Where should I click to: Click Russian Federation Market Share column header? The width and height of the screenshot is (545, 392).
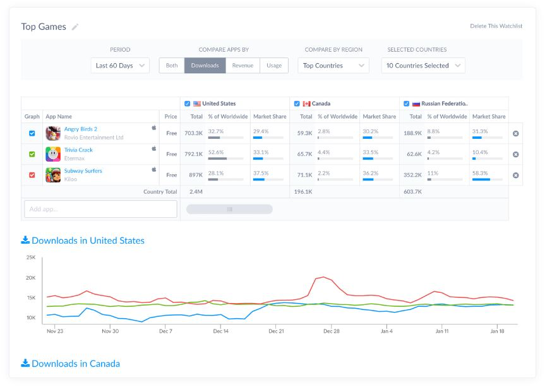click(489, 116)
